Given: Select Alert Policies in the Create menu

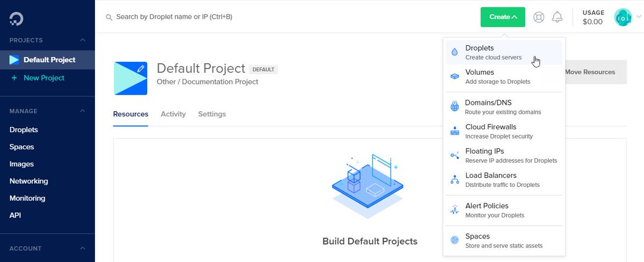Looking at the screenshot, I should tap(504, 210).
